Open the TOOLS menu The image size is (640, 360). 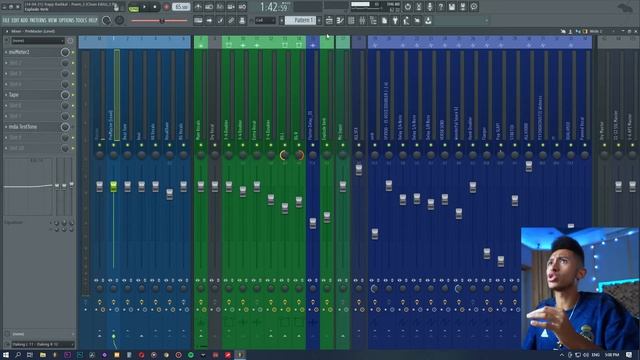point(82,20)
